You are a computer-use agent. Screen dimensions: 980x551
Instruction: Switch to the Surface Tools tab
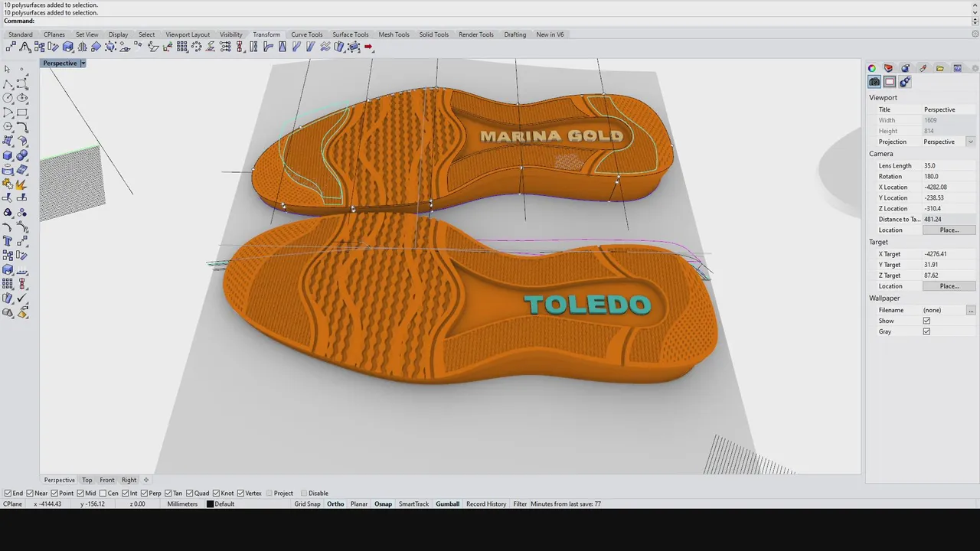[350, 34]
